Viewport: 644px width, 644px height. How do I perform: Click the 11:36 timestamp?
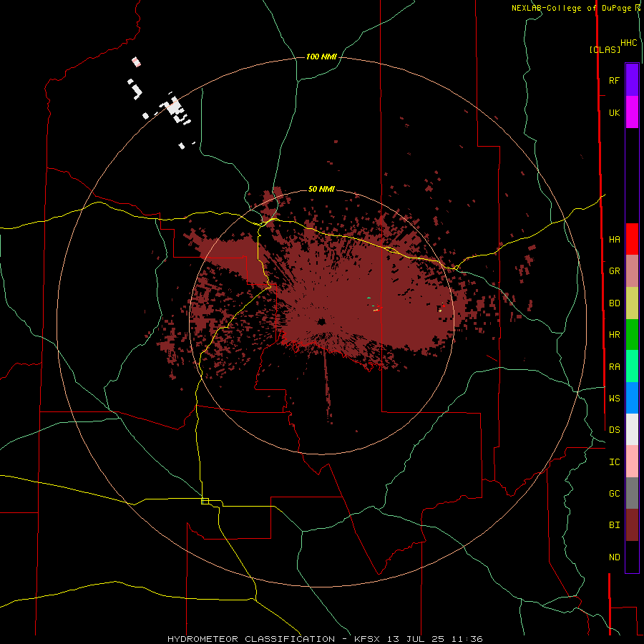(x=467, y=639)
